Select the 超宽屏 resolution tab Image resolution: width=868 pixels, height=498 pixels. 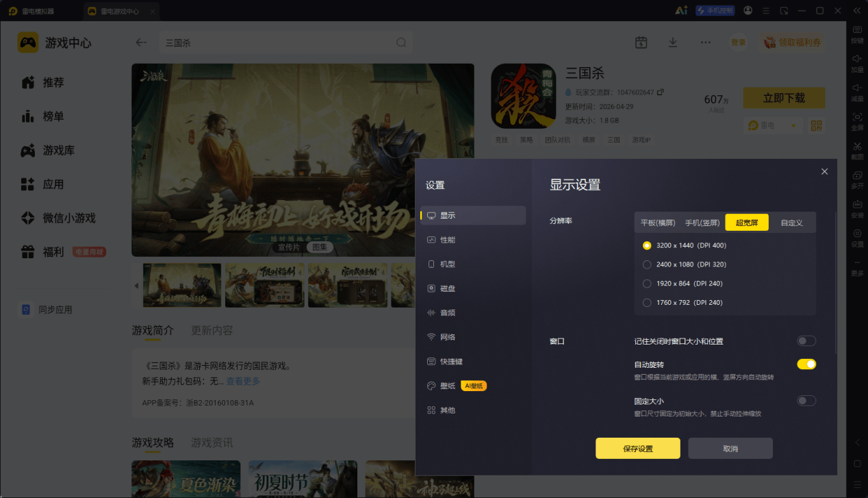pos(747,223)
